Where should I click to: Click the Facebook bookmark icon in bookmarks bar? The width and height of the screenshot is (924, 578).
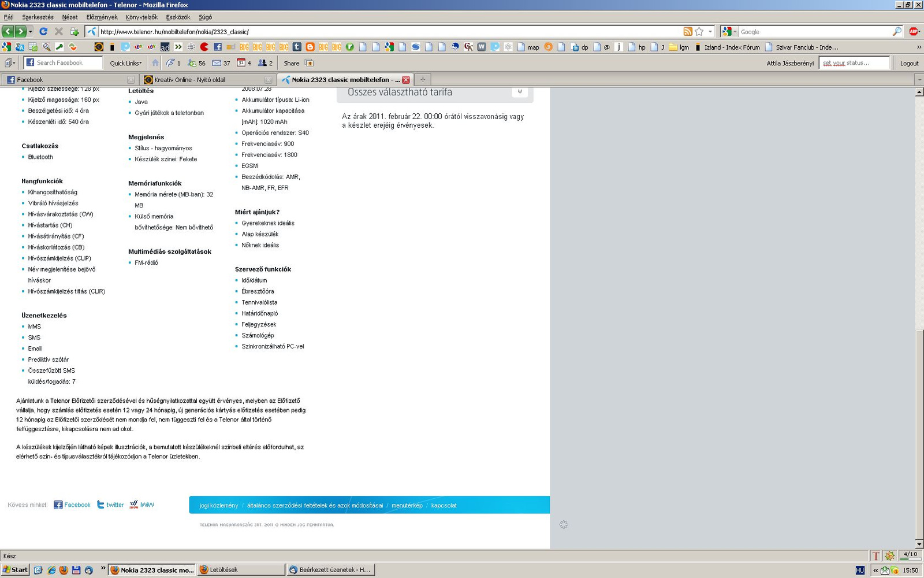[218, 47]
